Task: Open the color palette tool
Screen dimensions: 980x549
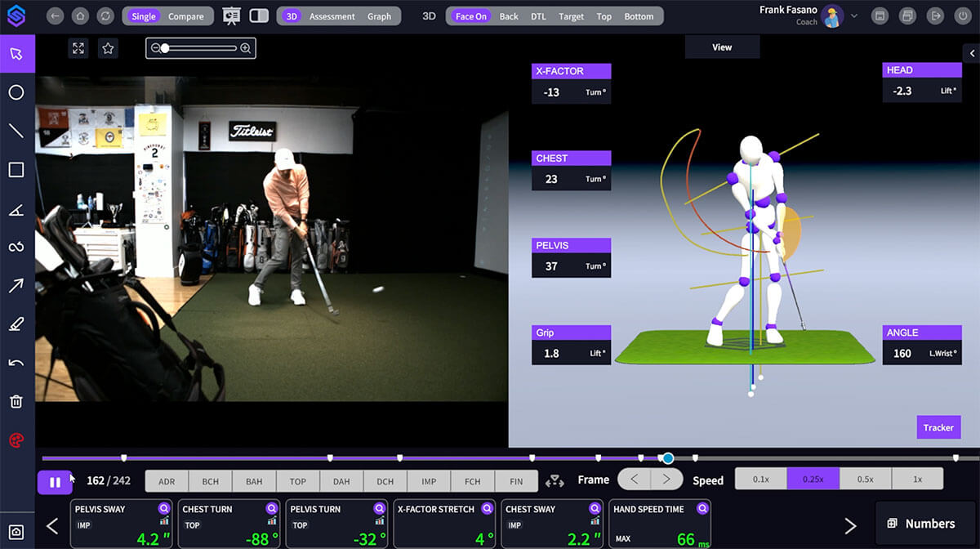Action: pyautogui.click(x=16, y=439)
